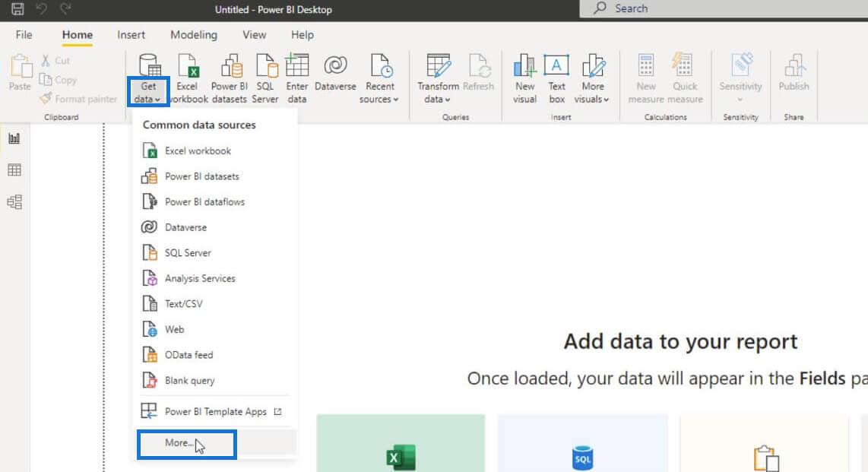The width and height of the screenshot is (868, 472).
Task: Click the SQL Server import card on canvas
Action: [x=582, y=443]
